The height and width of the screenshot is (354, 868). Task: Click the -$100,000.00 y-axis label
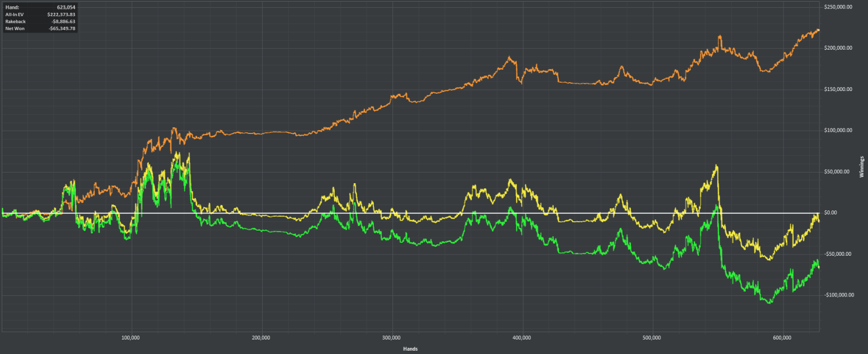pos(839,295)
